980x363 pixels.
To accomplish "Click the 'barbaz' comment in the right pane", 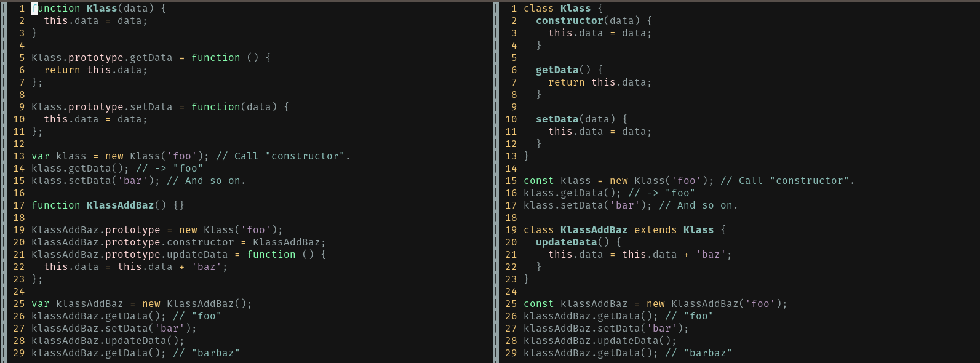I will click(707, 353).
